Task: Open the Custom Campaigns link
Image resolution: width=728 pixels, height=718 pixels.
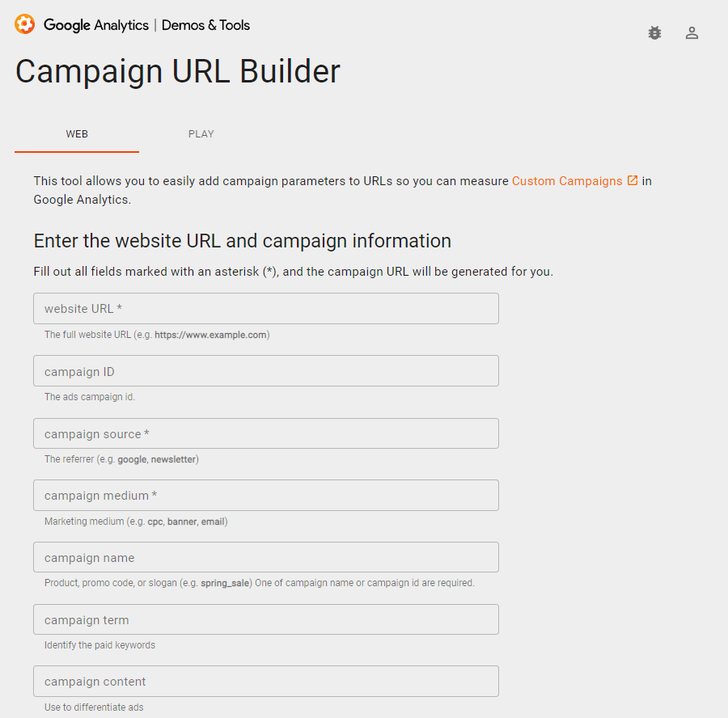Action: pos(567,181)
